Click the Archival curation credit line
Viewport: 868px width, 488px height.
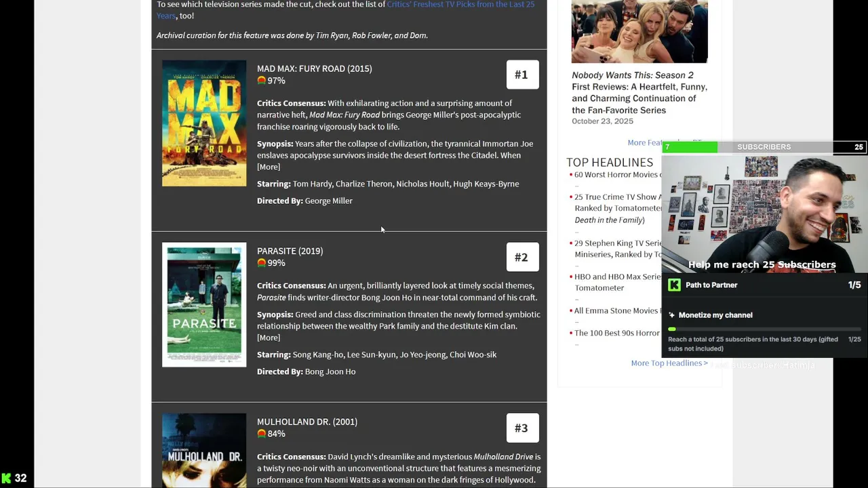coord(292,35)
